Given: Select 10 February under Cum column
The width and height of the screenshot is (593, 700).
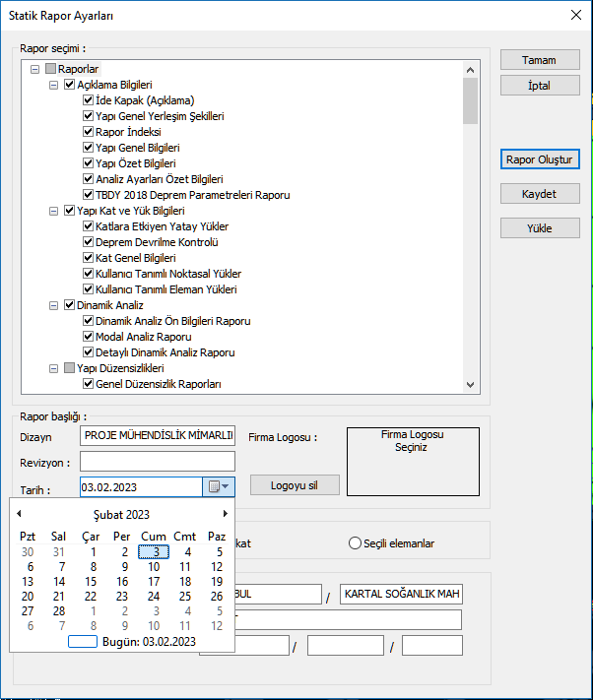Looking at the screenshot, I should point(154,567).
